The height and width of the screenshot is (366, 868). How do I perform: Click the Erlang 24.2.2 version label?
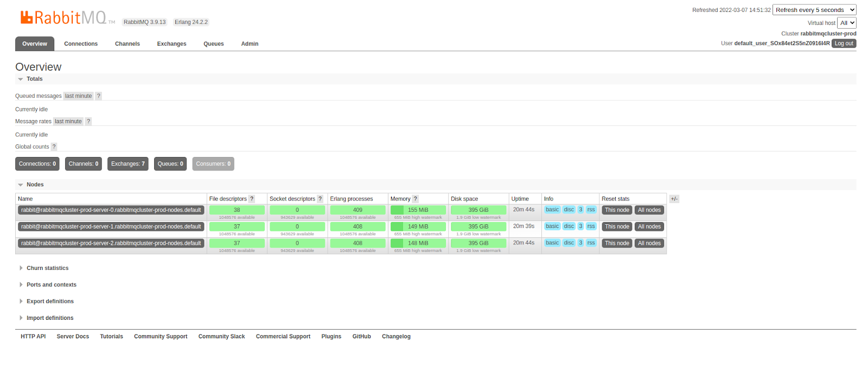pyautogui.click(x=191, y=22)
